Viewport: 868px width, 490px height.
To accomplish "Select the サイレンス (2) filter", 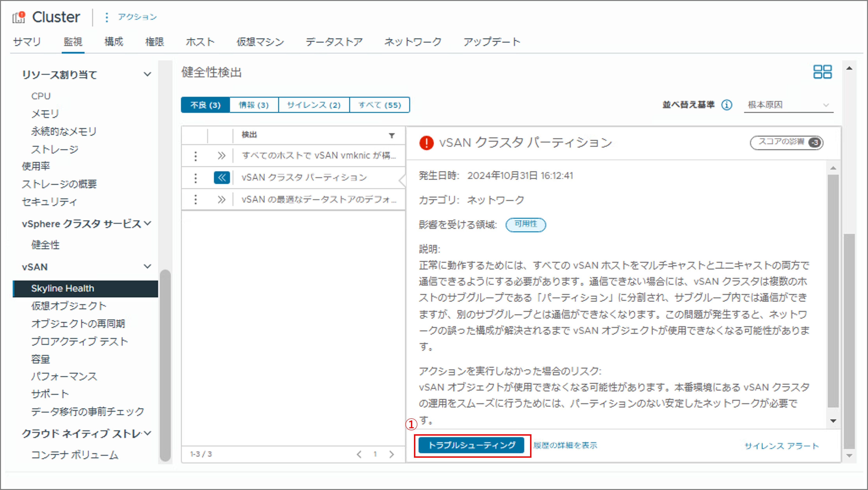I will 314,105.
